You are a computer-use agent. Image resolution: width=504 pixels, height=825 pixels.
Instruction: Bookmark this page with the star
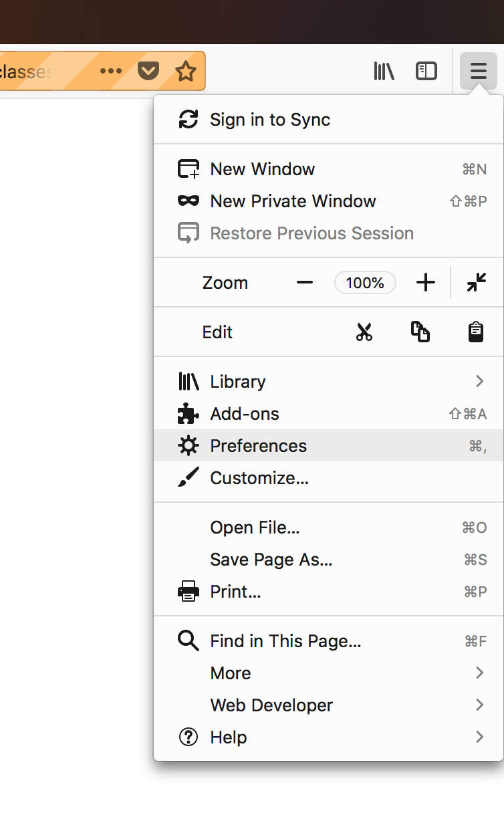[186, 71]
